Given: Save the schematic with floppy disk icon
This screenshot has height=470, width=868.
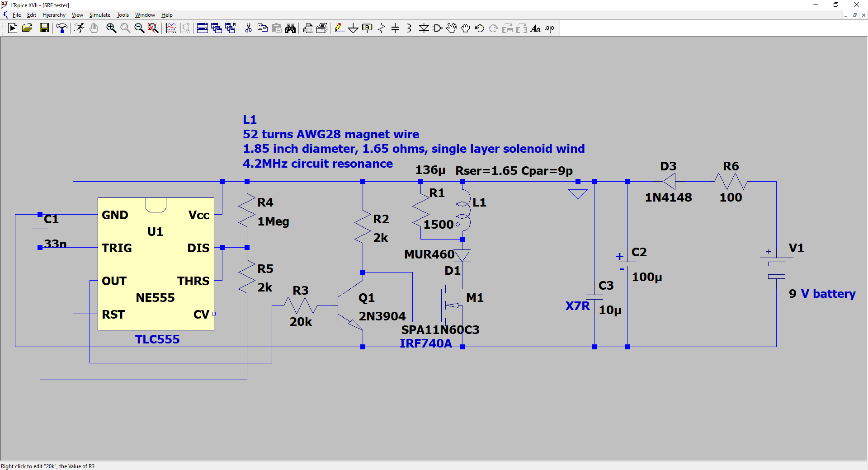Looking at the screenshot, I should point(44,28).
